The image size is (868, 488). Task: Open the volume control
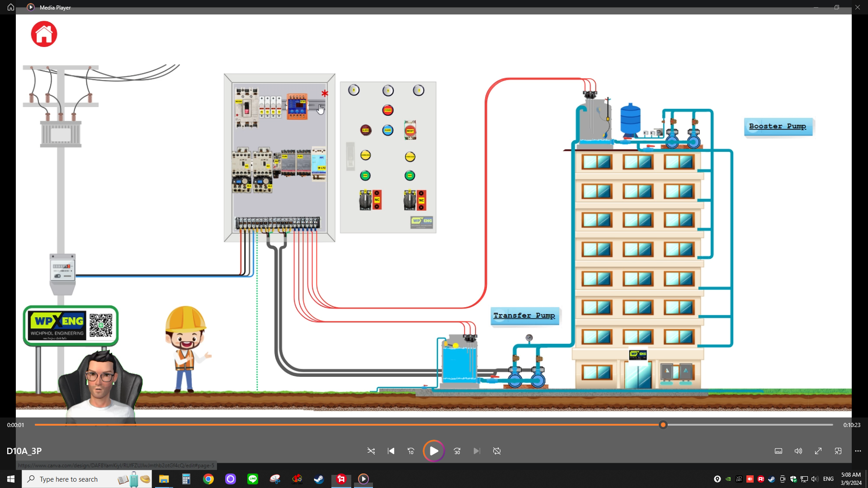(798, 451)
